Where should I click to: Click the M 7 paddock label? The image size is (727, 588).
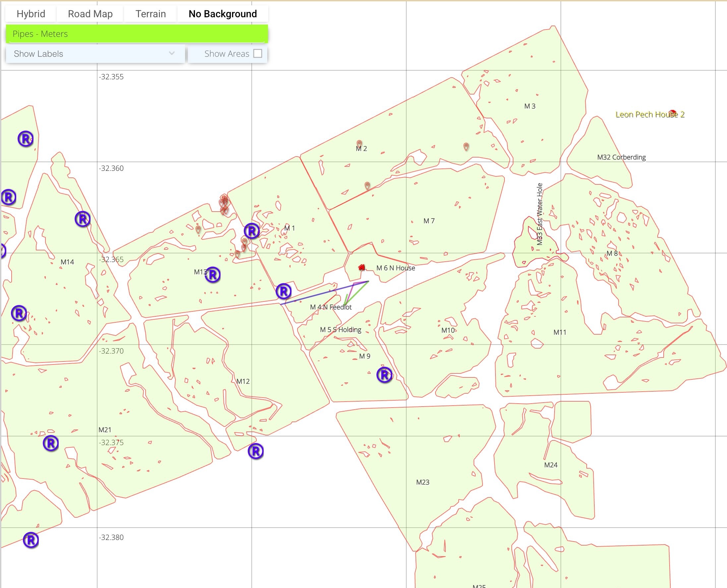click(x=429, y=221)
